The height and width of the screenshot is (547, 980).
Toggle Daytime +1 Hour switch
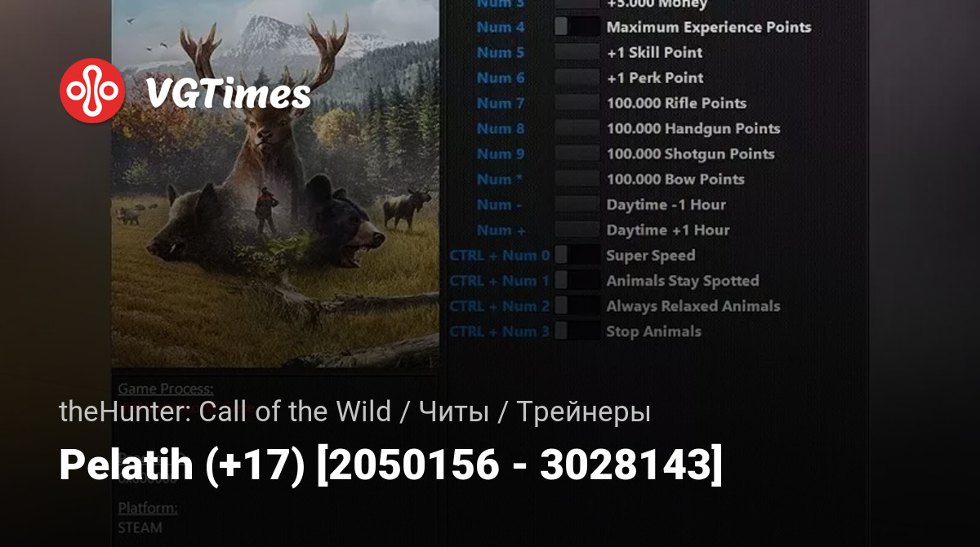tap(577, 229)
